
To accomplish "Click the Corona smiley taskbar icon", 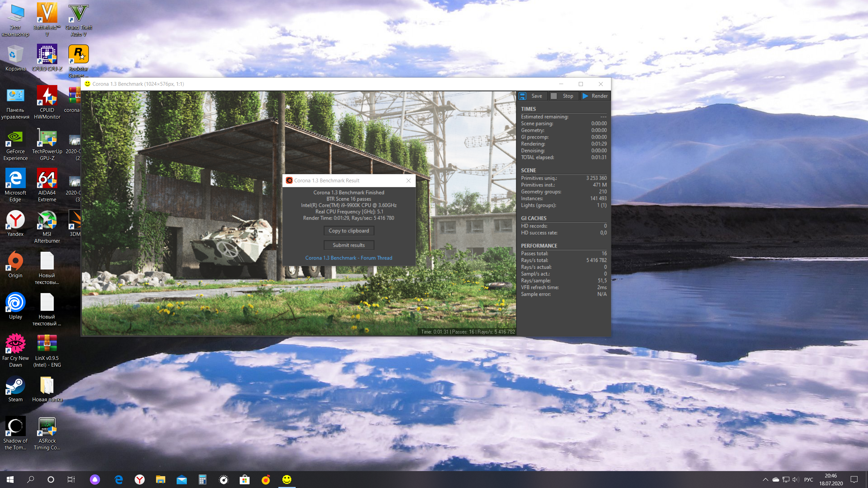I will (x=287, y=479).
